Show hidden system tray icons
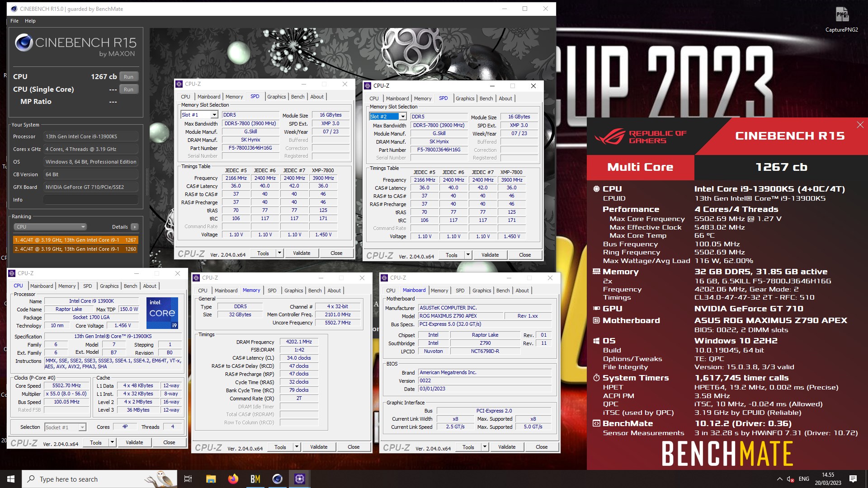868x488 pixels. pyautogui.click(x=779, y=479)
